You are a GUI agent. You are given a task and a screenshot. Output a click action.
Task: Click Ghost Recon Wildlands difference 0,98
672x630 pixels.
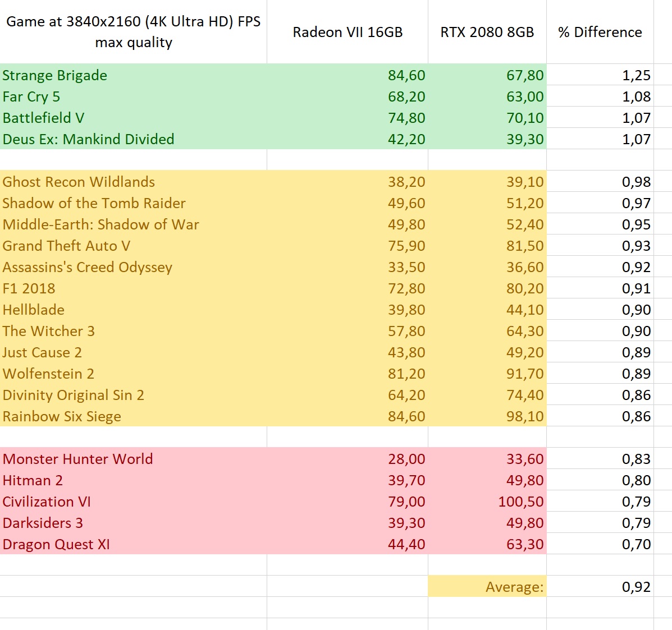(x=600, y=181)
